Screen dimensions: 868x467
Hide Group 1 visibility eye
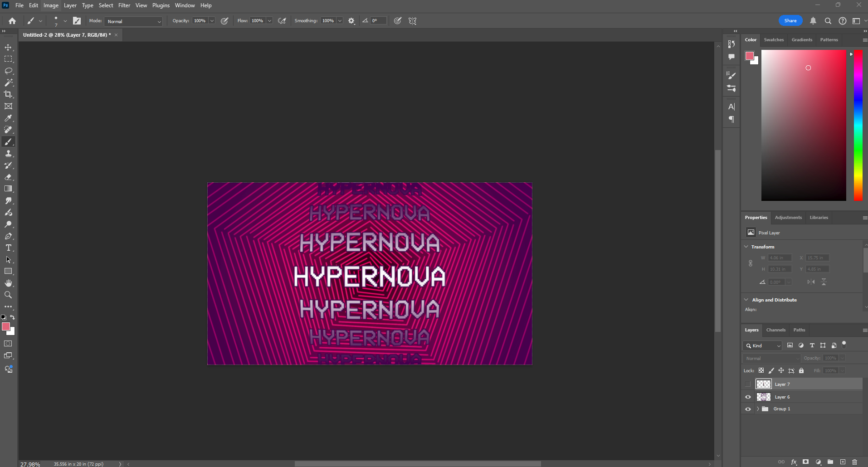748,409
